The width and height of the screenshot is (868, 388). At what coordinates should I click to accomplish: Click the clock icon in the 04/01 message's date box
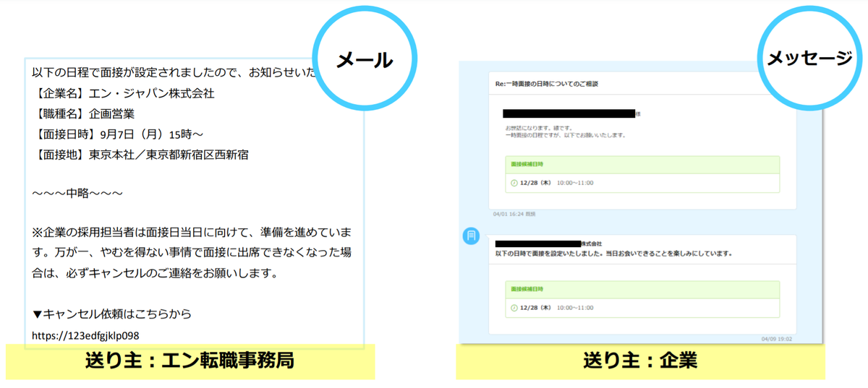(x=515, y=183)
